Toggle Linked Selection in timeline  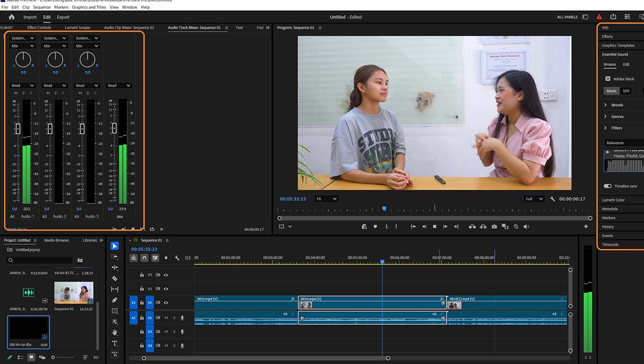tap(155, 258)
